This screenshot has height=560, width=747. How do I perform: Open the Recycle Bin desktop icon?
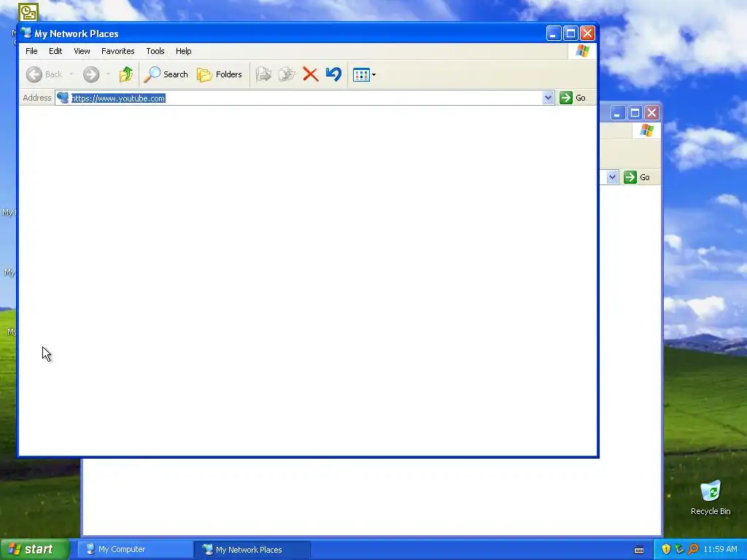tap(711, 498)
